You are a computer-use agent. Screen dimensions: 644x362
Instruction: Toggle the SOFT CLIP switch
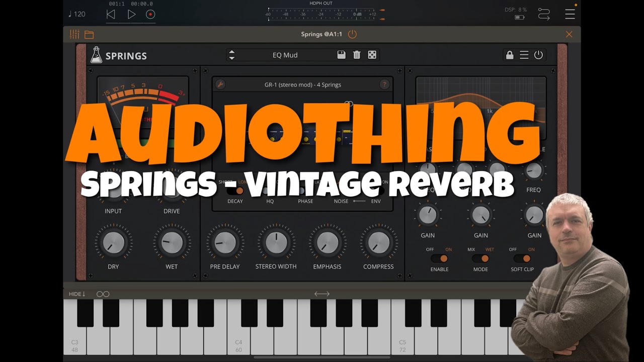point(522,258)
